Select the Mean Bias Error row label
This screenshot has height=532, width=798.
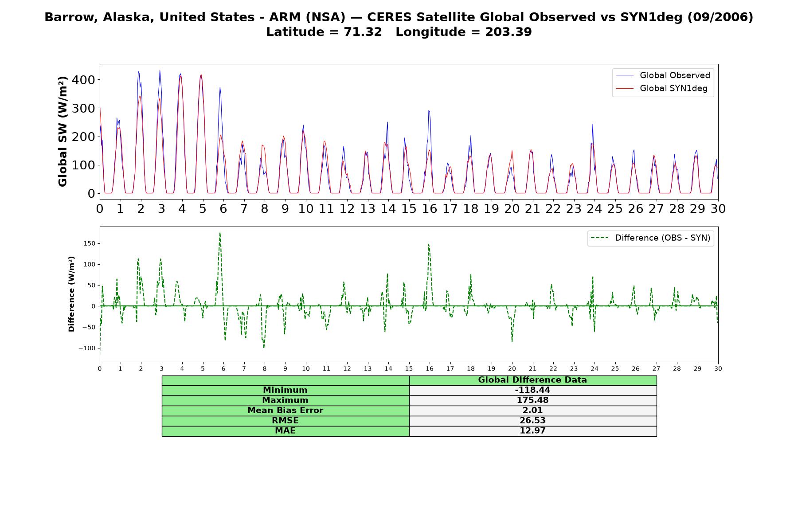(x=286, y=411)
